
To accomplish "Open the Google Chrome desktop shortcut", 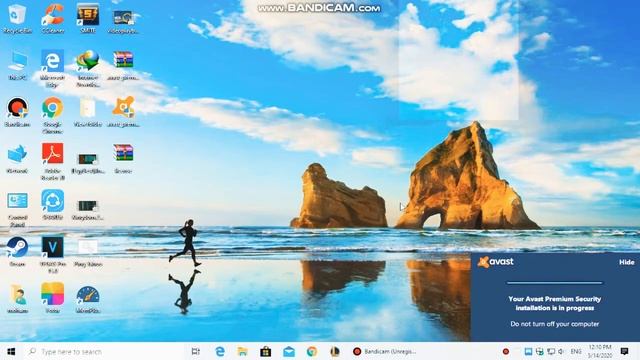I will tap(53, 114).
